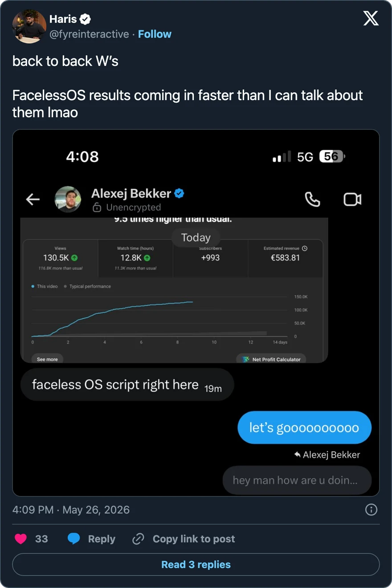Open the X logo in top corner
Image resolution: width=392 pixels, height=588 pixels.
tap(371, 18)
